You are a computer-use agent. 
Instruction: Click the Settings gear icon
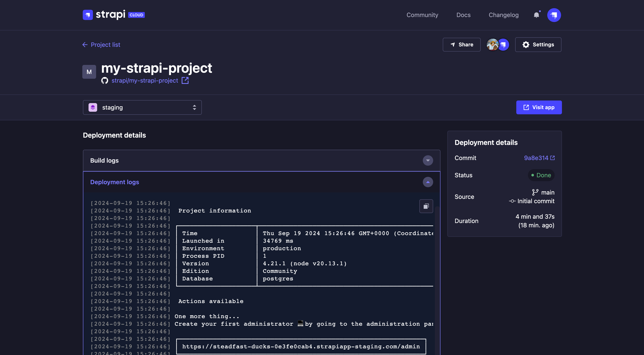tap(526, 44)
